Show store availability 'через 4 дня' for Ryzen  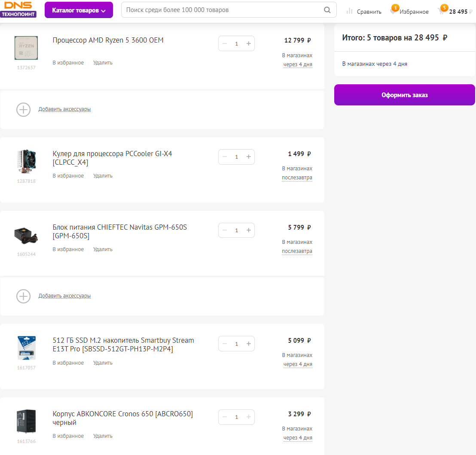[297, 65]
